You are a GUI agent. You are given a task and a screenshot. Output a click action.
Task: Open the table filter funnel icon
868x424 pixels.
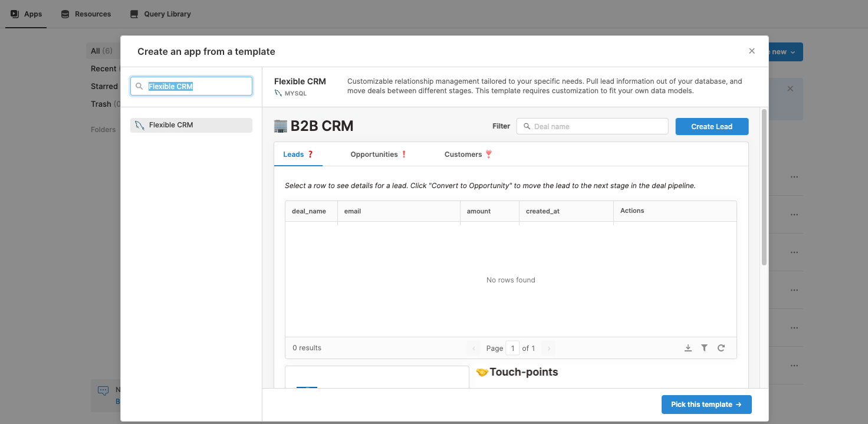tap(704, 348)
